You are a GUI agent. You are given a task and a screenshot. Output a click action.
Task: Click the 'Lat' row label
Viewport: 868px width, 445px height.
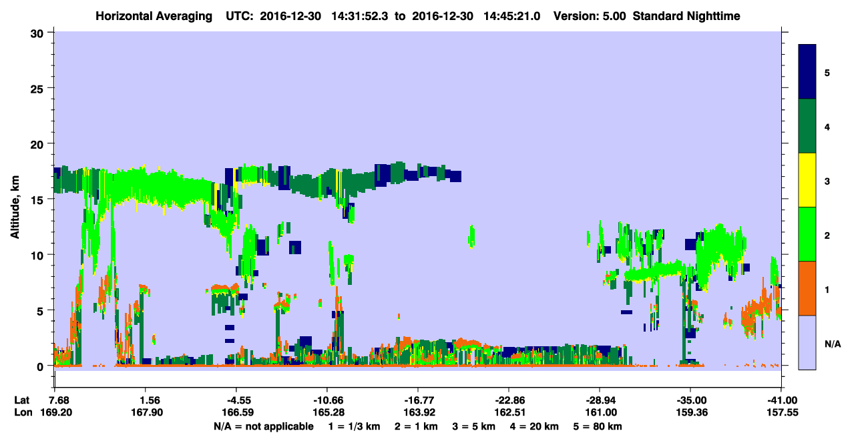point(22,400)
